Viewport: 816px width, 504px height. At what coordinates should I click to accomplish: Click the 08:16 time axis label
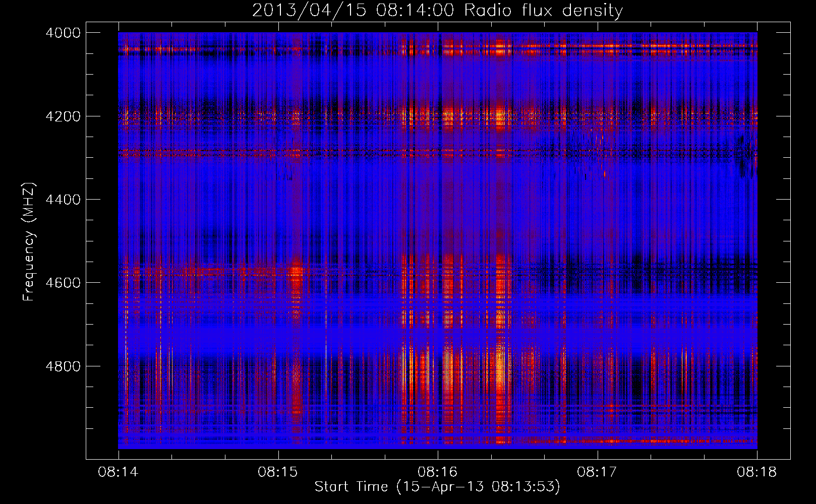[x=438, y=472]
